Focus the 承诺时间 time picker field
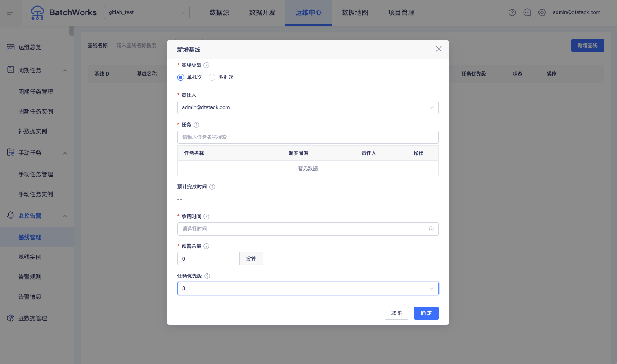Viewport: 617px width, 364px height. click(x=308, y=229)
